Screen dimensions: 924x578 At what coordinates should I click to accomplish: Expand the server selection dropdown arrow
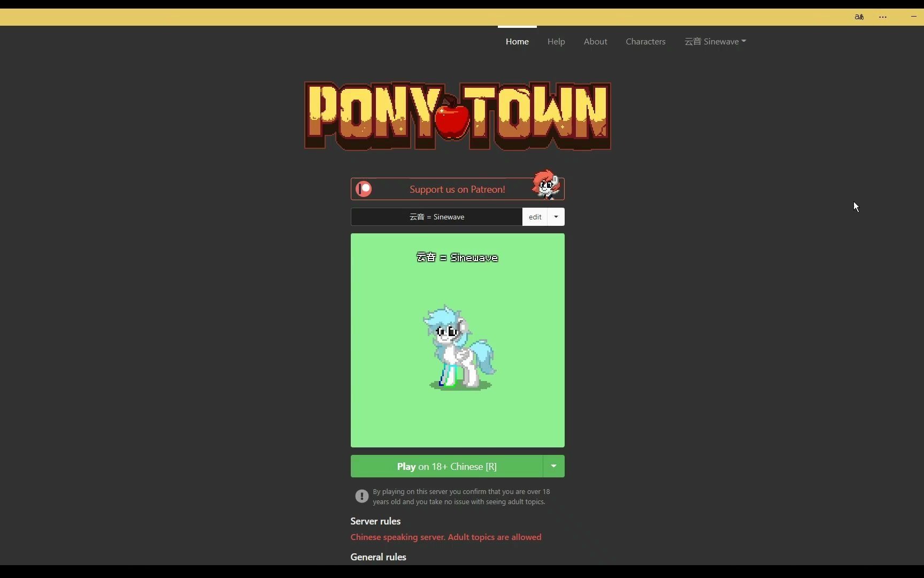[554, 466]
